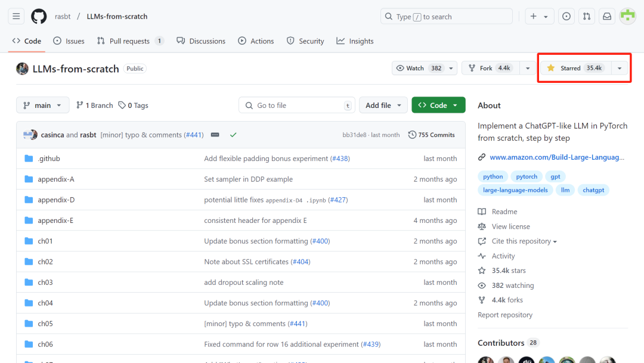The width and height of the screenshot is (644, 363).
Task: Open the main branch selector dropdown
Action: 43,106
